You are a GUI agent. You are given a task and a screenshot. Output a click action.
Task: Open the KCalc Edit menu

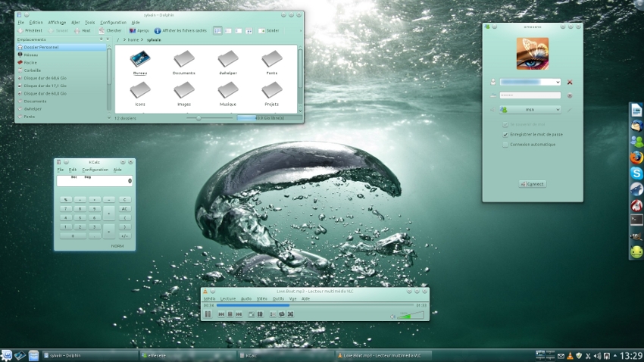coord(73,170)
